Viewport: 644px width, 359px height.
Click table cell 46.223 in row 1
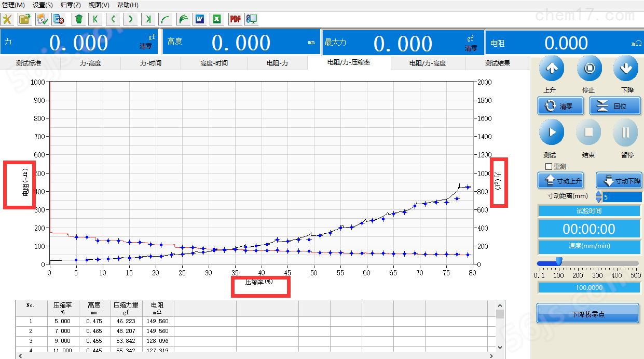pos(126,321)
